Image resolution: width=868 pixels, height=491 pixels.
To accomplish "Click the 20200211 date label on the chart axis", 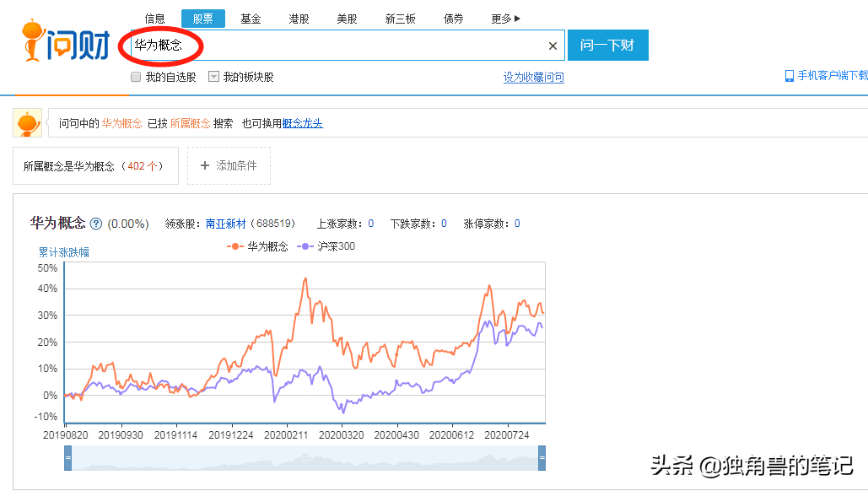I will tap(286, 435).
